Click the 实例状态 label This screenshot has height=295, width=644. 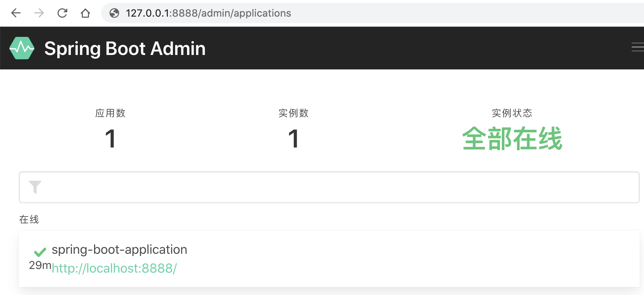click(x=512, y=113)
